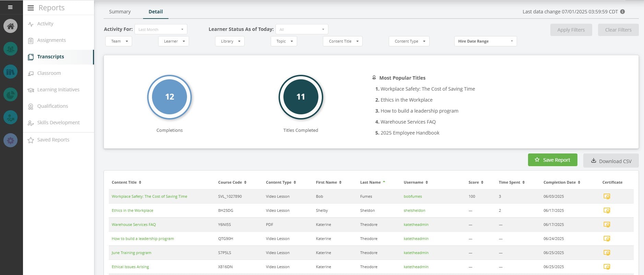Open the pie chart reports sidebar icon
The height and width of the screenshot is (275, 644).
click(10, 94)
